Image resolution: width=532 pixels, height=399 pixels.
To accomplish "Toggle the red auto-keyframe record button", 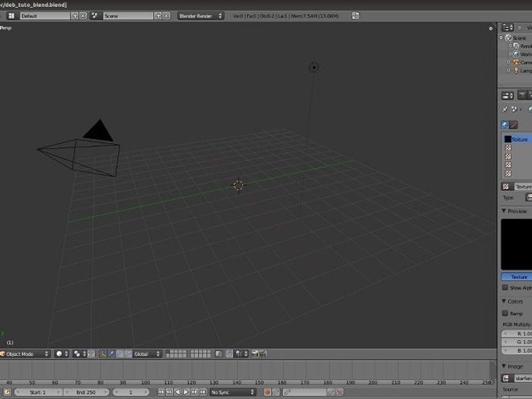I will click(267, 392).
